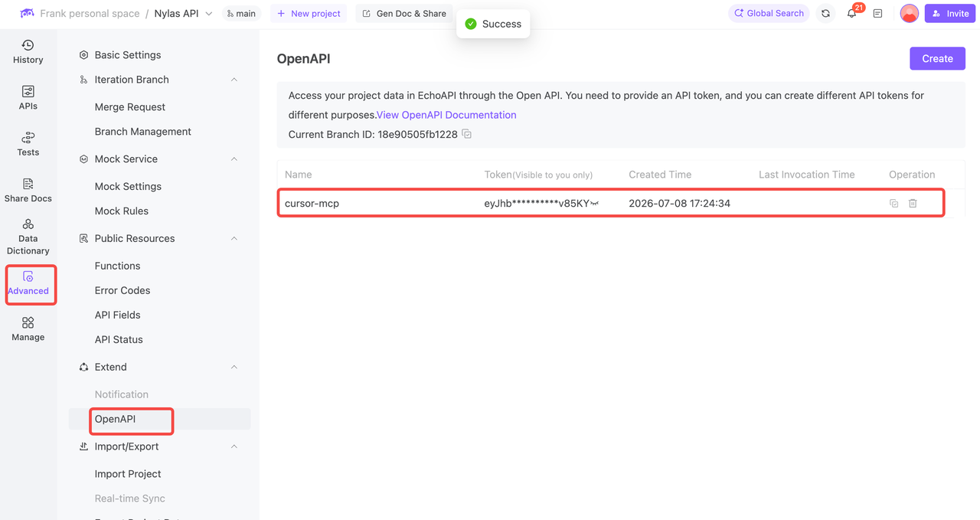Collapse the Import/Export section
Image resolution: width=980 pixels, height=520 pixels.
tap(234, 446)
